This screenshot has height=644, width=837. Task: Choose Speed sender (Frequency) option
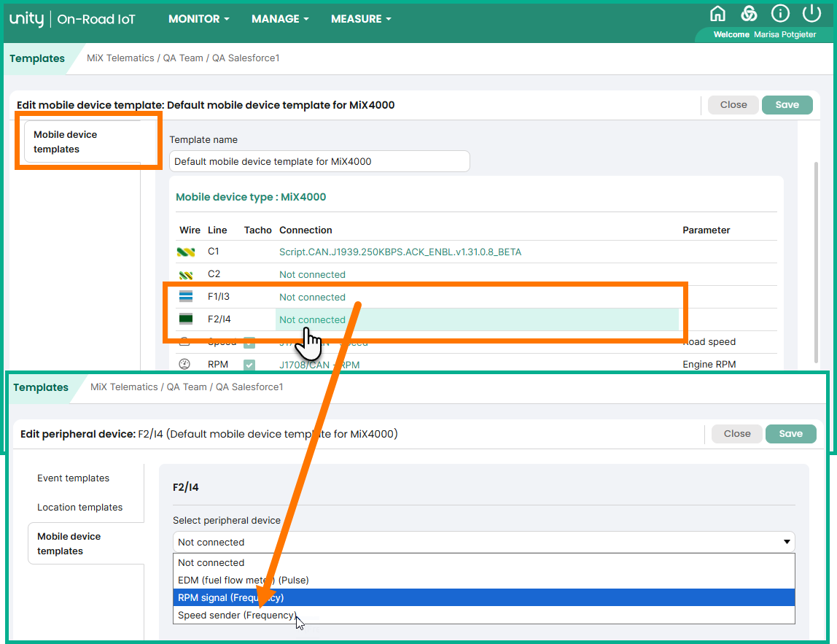(x=483, y=615)
